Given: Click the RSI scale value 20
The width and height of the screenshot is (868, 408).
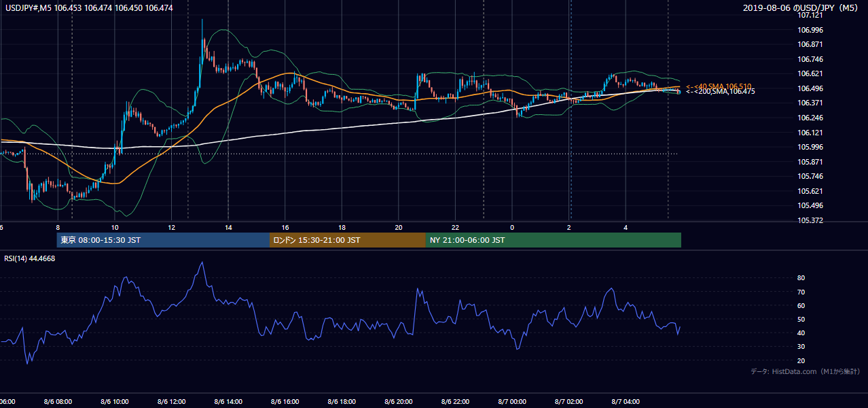Looking at the screenshot, I should 801,360.
